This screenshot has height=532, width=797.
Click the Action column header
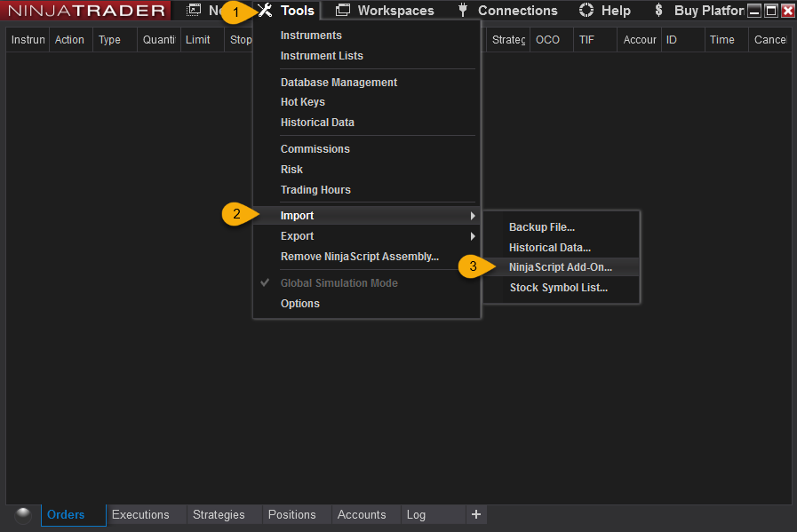71,40
